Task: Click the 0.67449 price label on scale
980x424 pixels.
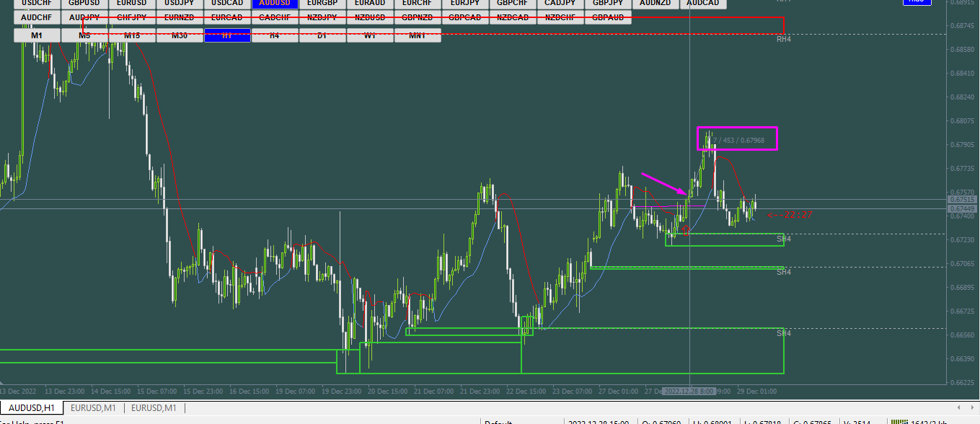Action: click(x=963, y=208)
